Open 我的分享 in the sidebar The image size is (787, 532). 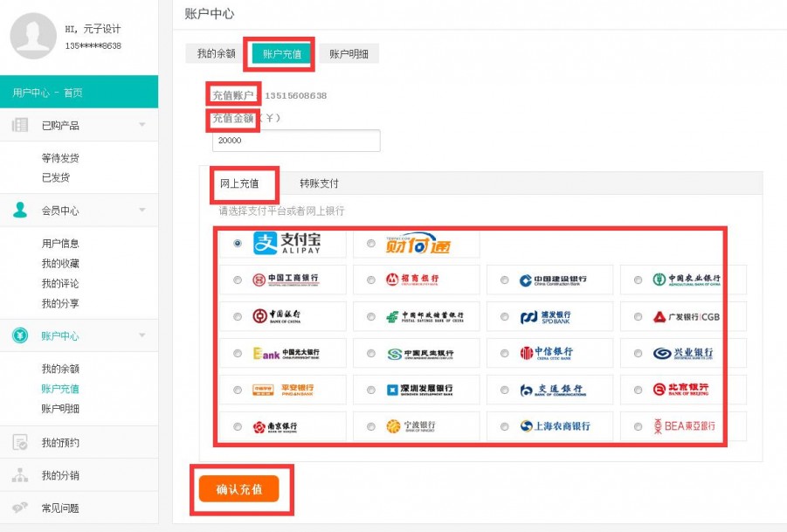[x=60, y=304]
